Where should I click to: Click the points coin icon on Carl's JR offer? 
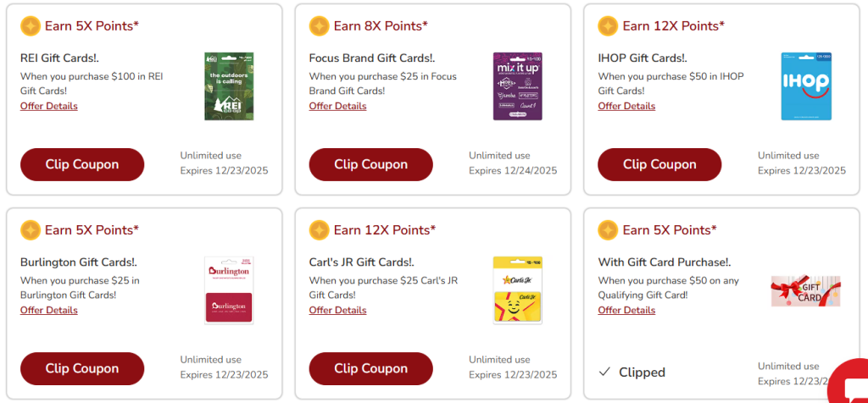tap(320, 230)
